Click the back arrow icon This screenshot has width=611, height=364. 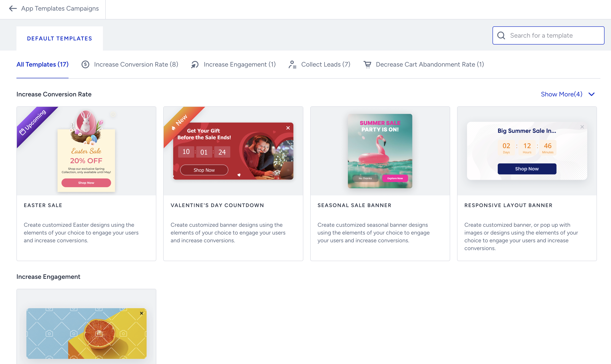click(x=13, y=9)
